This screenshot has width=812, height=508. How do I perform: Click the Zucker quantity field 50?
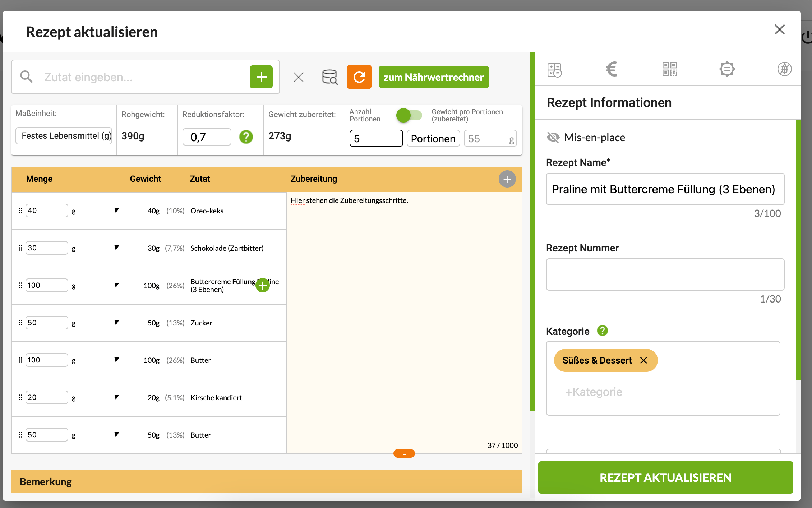tap(47, 323)
